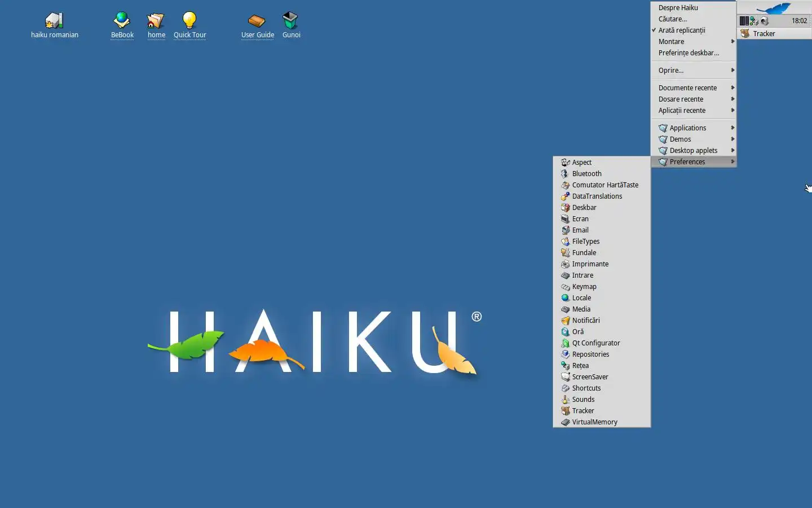The width and height of the screenshot is (812, 508).
Task: Click the Rețea network icon
Action: point(565,366)
